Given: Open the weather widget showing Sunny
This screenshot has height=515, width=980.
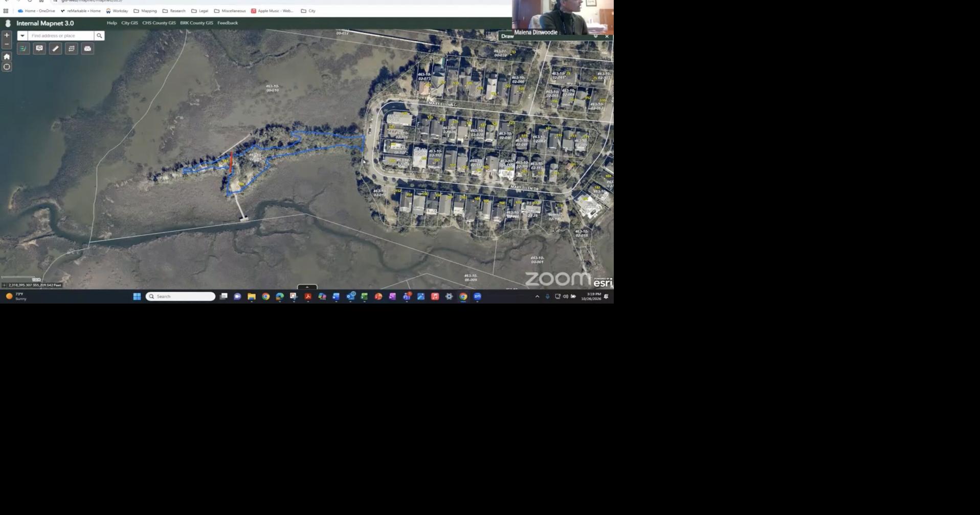Looking at the screenshot, I should click(16, 296).
